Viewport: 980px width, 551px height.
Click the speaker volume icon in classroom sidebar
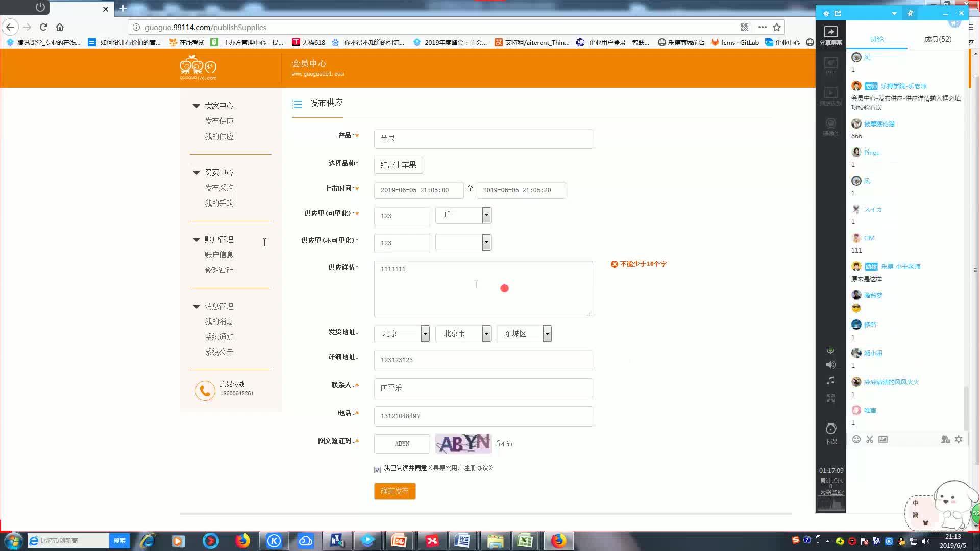tap(830, 365)
